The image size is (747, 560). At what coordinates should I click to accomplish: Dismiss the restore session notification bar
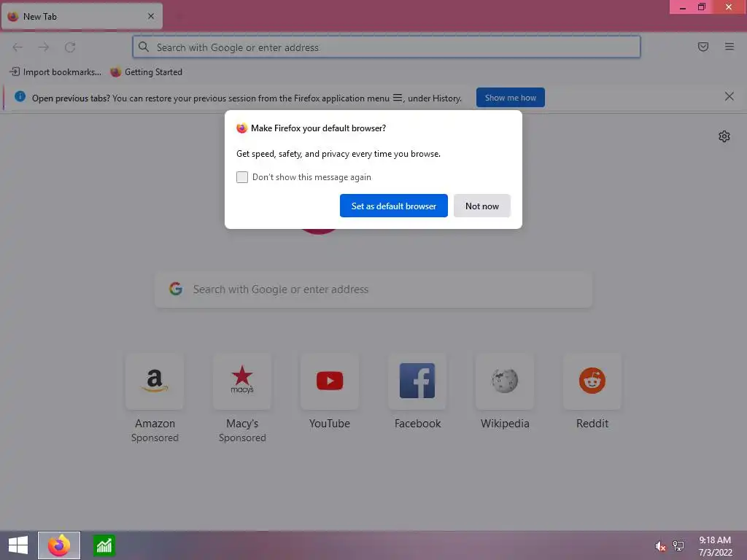[x=729, y=97]
